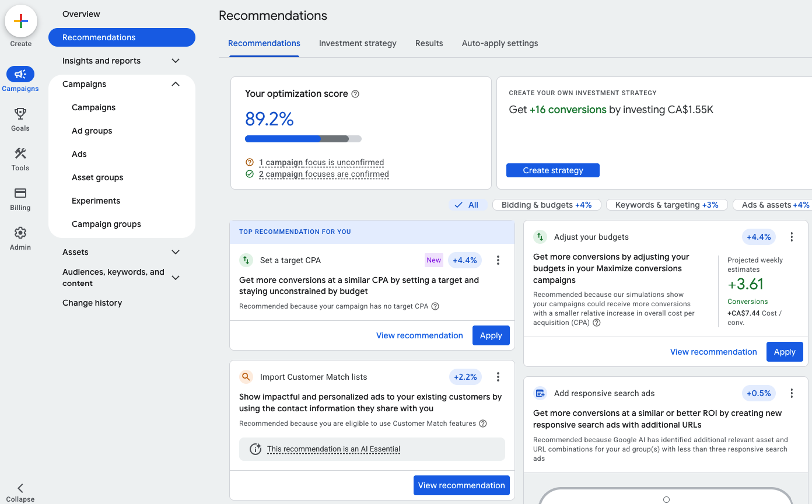The height and width of the screenshot is (504, 812).
Task: Apply the Adjust your budgets recommendation
Action: tap(785, 352)
